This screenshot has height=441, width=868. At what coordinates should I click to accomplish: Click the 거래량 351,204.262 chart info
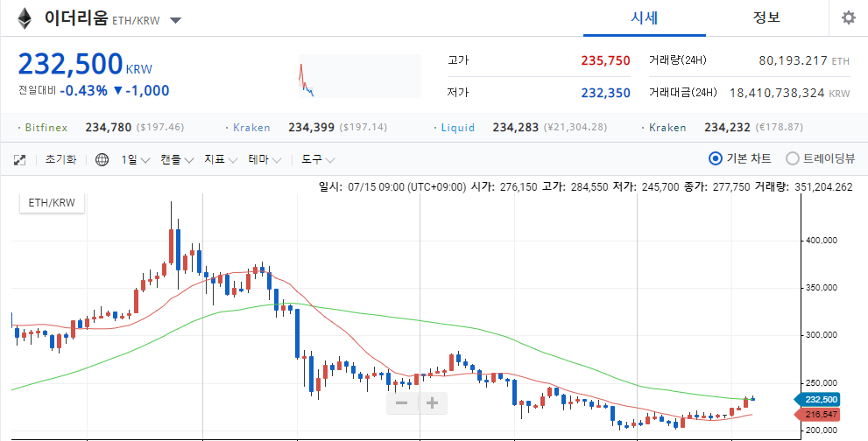[x=803, y=187]
